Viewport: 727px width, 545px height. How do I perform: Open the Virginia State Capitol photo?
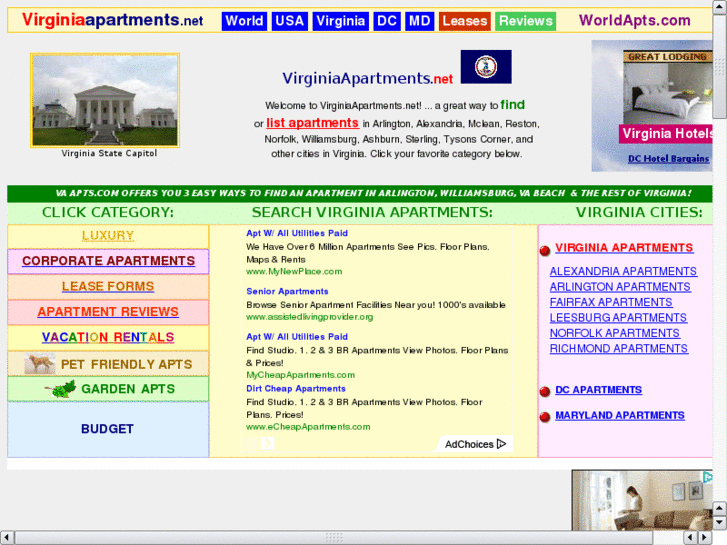[105, 100]
